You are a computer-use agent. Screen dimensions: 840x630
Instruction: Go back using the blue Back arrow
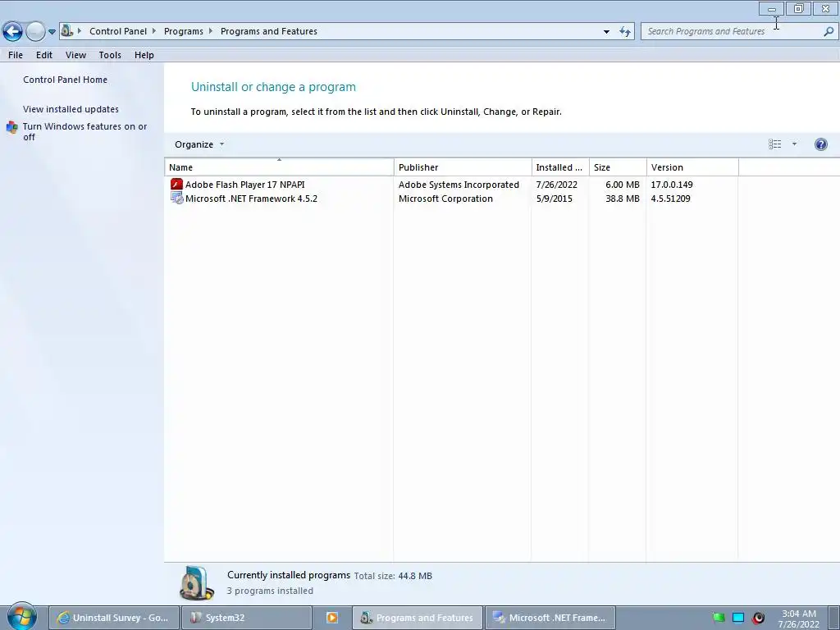(13, 32)
